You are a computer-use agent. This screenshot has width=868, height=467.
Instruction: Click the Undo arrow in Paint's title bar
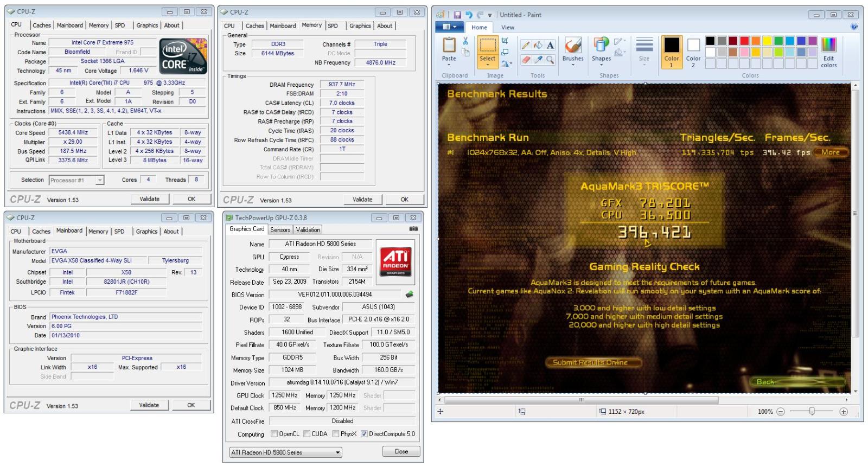tap(469, 15)
